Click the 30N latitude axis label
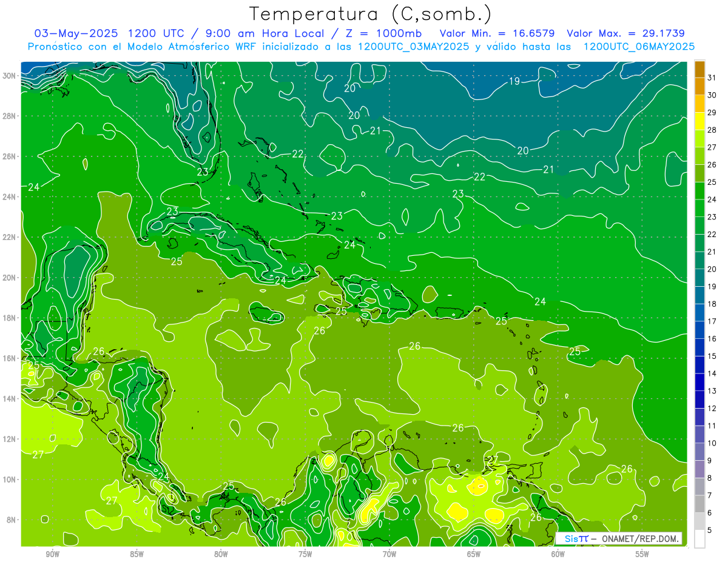Screen dimensions: 728x562 (x=9, y=76)
